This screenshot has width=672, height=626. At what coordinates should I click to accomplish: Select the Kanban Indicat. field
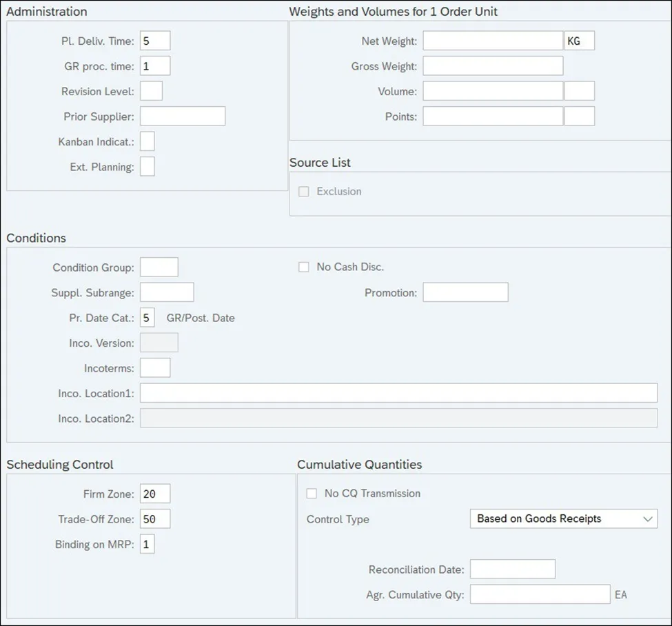(147, 141)
